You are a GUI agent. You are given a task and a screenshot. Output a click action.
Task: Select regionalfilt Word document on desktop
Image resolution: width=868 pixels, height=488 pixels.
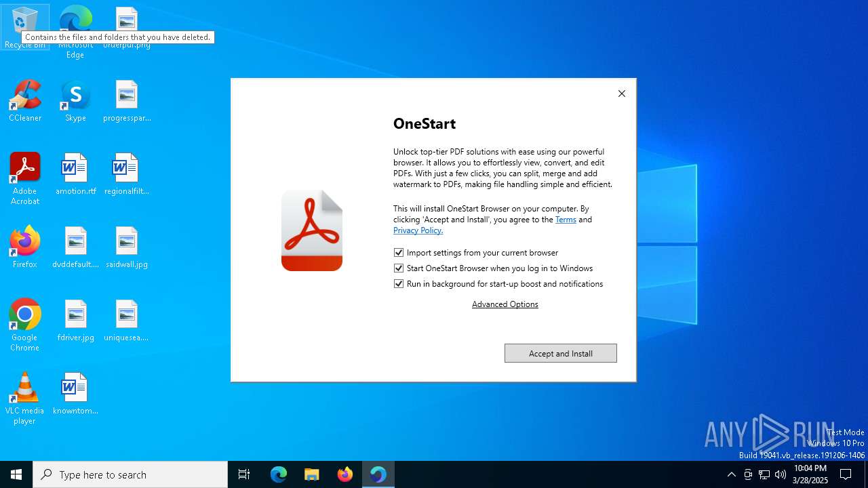coord(127,175)
